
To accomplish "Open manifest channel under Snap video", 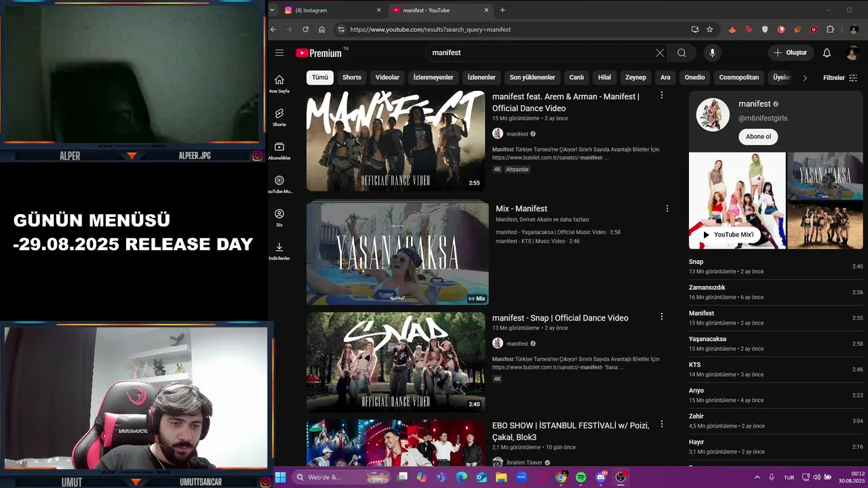I will click(517, 344).
